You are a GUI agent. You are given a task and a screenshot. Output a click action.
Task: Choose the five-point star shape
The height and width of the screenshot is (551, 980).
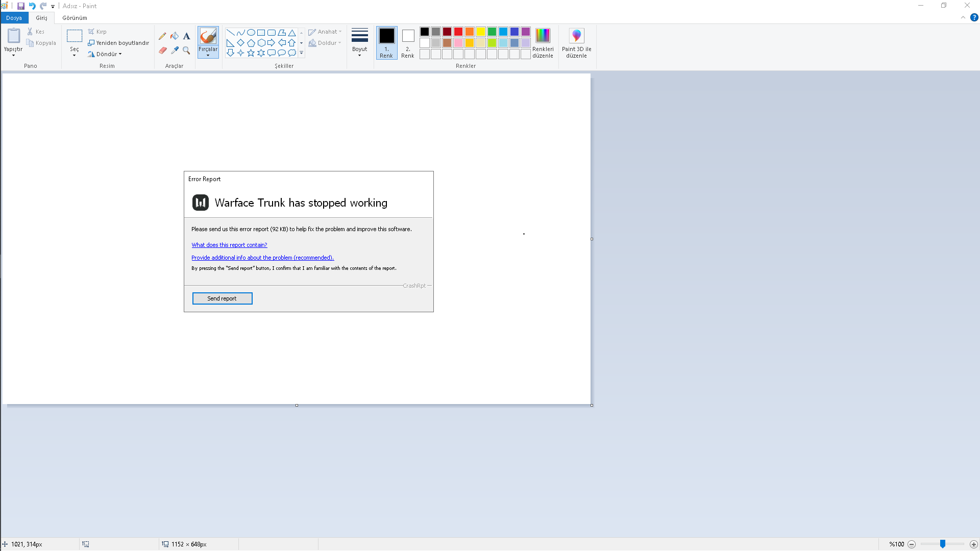251,53
